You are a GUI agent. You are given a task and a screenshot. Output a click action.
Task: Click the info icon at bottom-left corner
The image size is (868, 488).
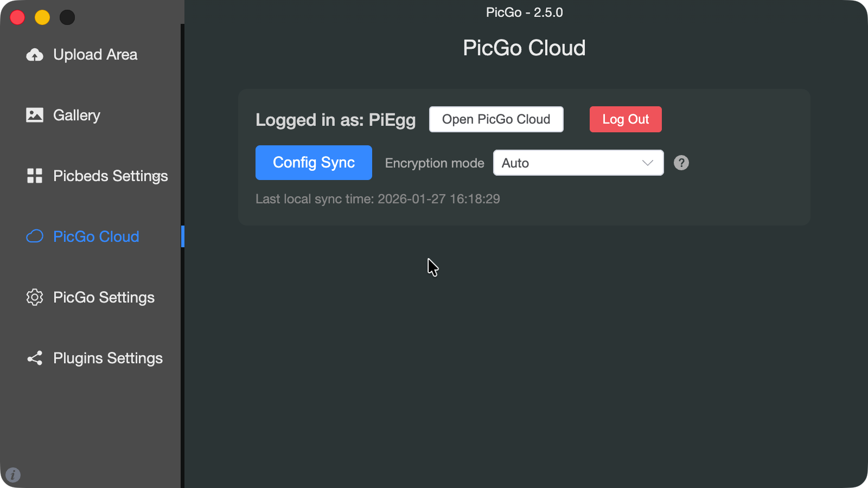[13, 475]
